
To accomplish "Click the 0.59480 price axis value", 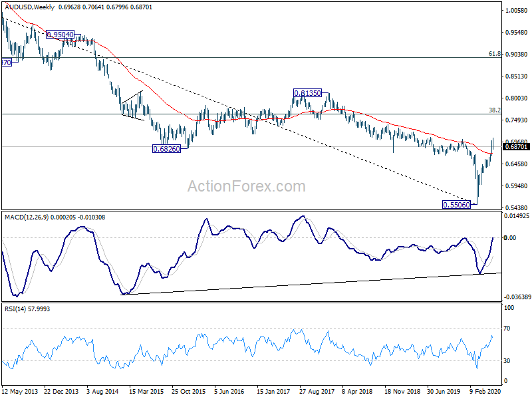I will (517, 186).
